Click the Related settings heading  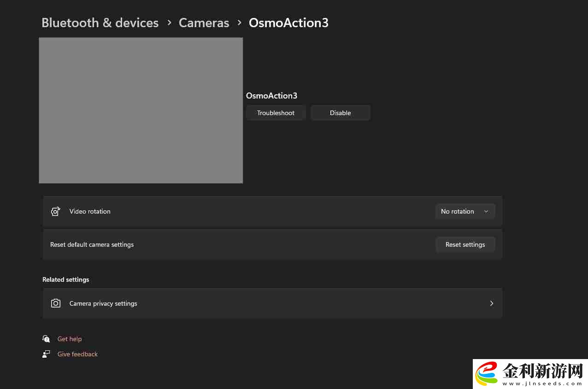click(66, 279)
